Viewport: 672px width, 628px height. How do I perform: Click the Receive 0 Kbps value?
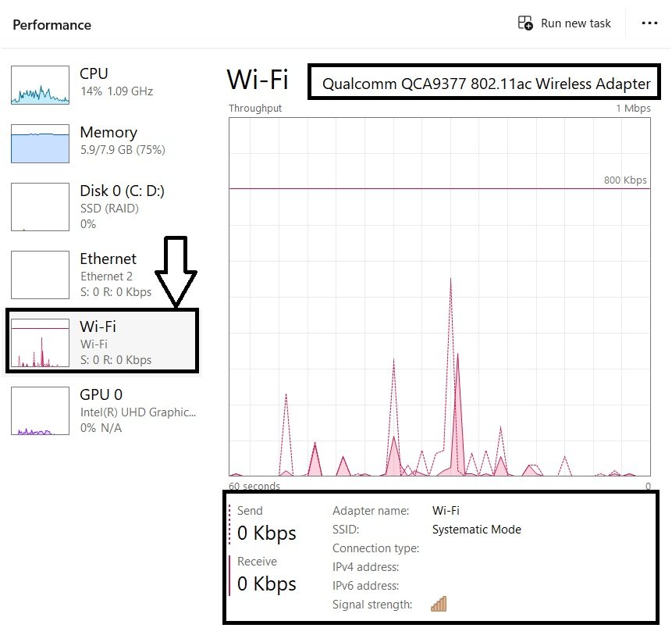point(267,583)
